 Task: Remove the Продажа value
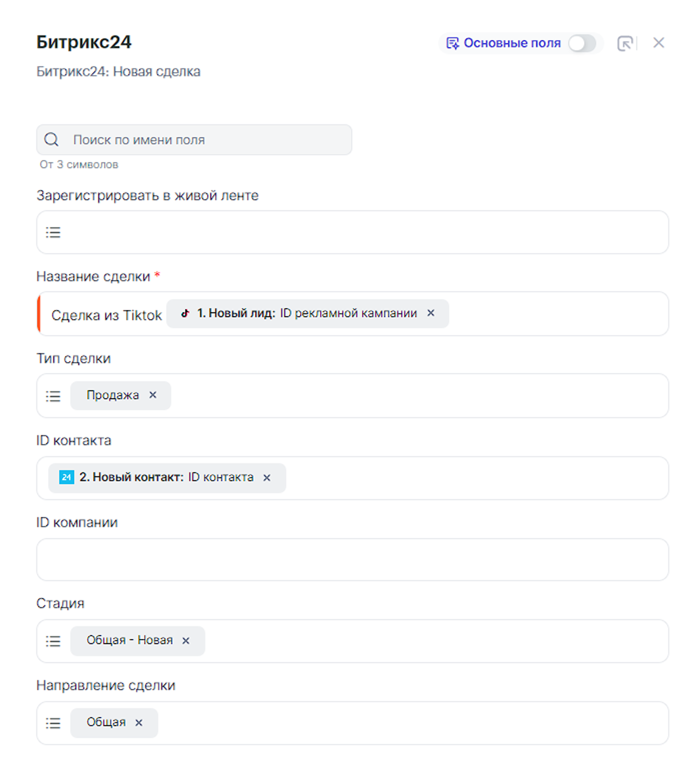click(153, 395)
